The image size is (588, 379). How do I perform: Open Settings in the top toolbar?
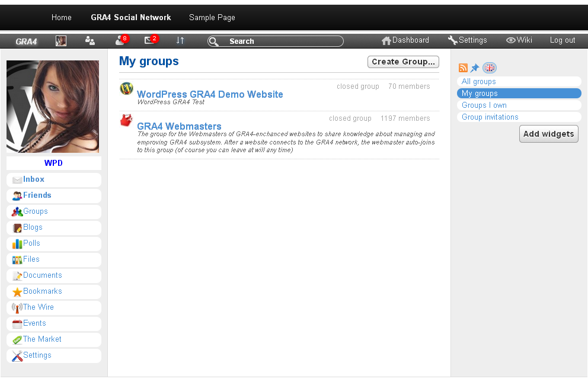coord(467,40)
